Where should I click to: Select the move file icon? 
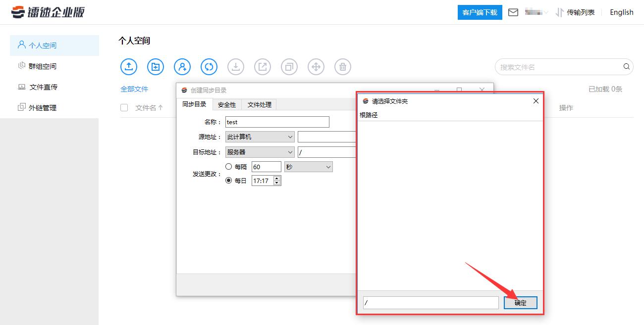(x=316, y=66)
